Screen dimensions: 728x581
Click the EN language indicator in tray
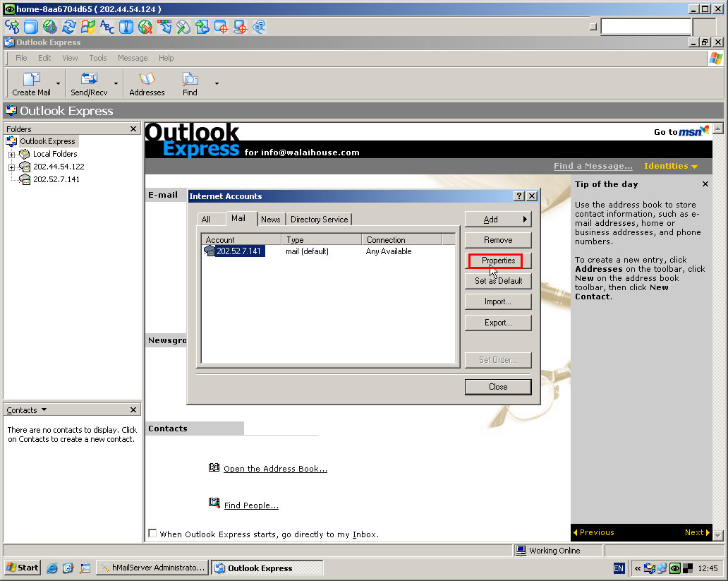coord(619,568)
